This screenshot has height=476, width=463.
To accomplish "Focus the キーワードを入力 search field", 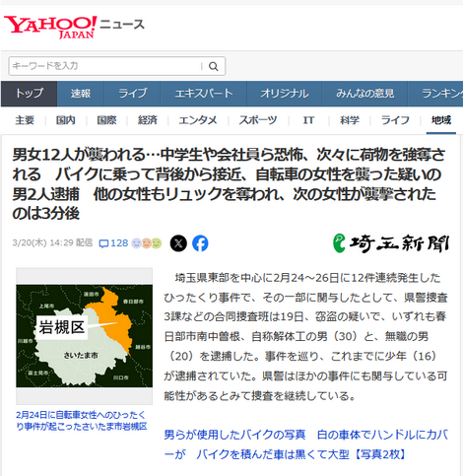I will (x=105, y=66).
